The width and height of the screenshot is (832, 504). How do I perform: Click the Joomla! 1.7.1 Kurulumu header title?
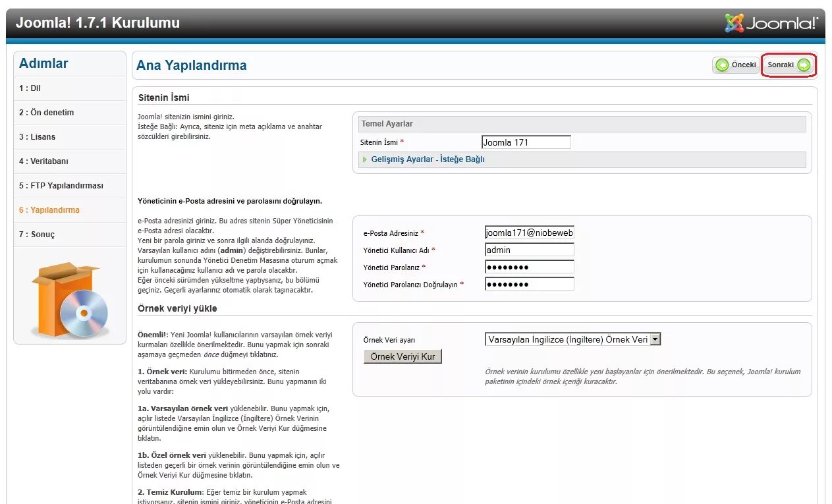coord(97,23)
